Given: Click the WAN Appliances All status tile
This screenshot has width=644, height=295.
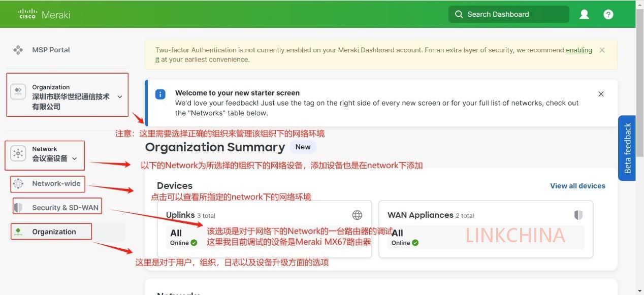Looking at the screenshot, I should [x=486, y=237].
